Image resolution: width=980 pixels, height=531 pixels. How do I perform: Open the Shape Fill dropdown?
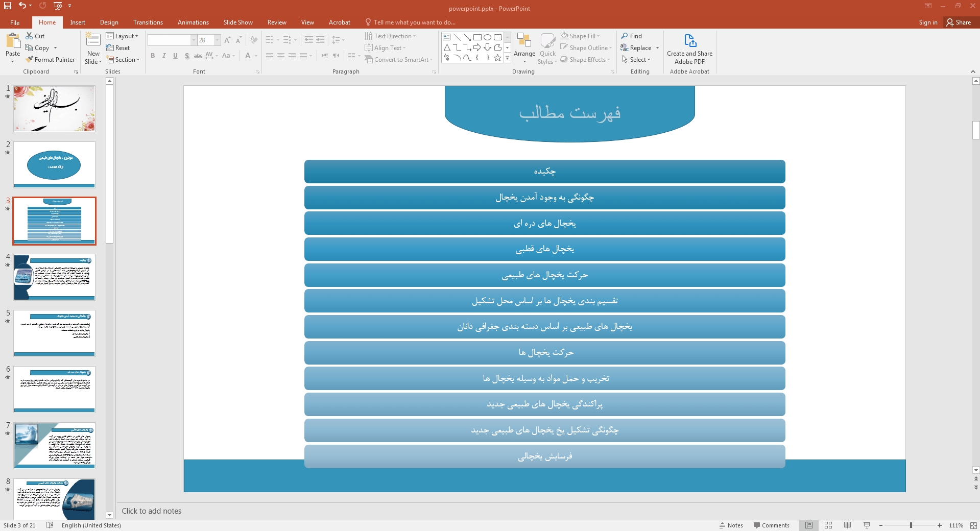[580, 36]
